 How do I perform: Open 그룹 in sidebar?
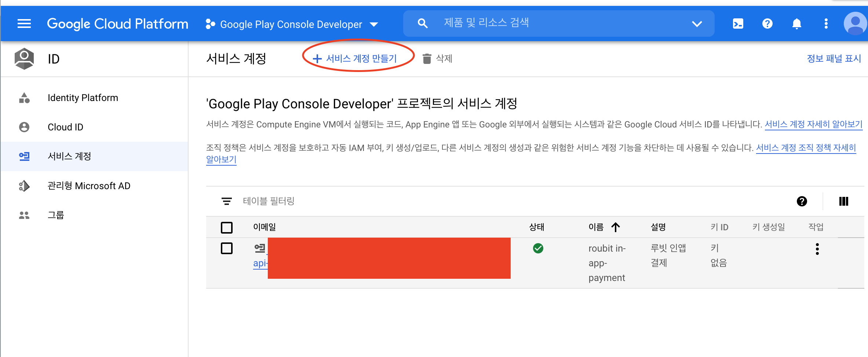point(94,215)
